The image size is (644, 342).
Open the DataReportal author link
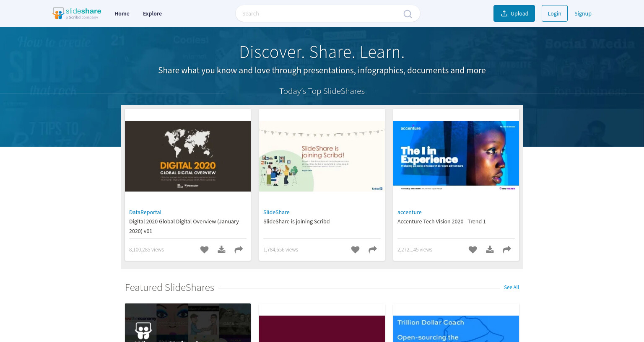coord(145,212)
